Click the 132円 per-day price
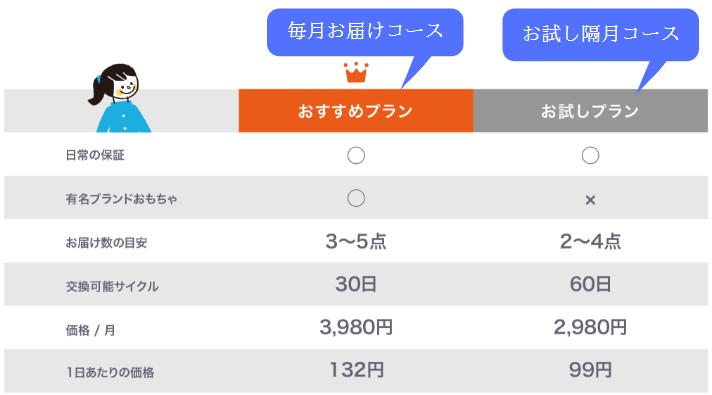 point(357,370)
